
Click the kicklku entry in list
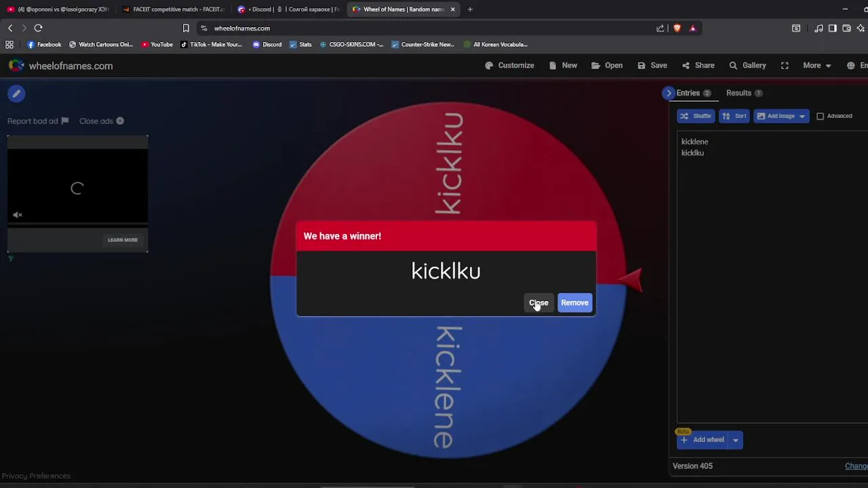click(692, 153)
